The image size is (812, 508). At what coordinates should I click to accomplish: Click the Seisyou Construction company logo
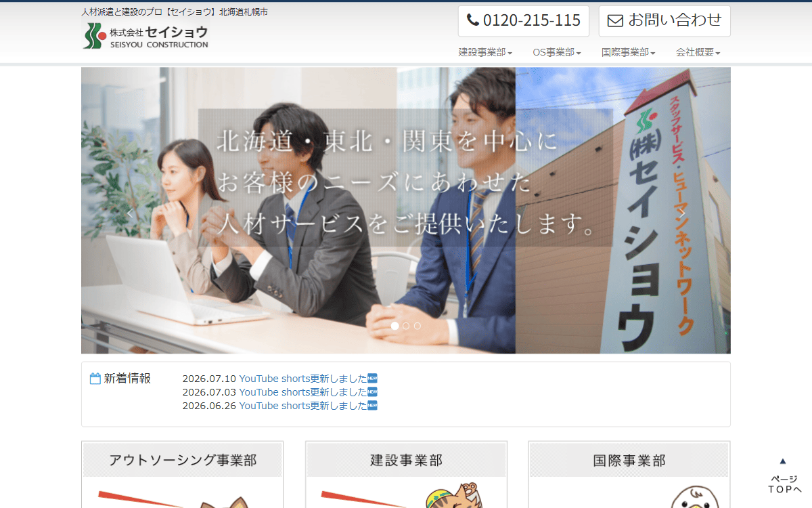145,35
